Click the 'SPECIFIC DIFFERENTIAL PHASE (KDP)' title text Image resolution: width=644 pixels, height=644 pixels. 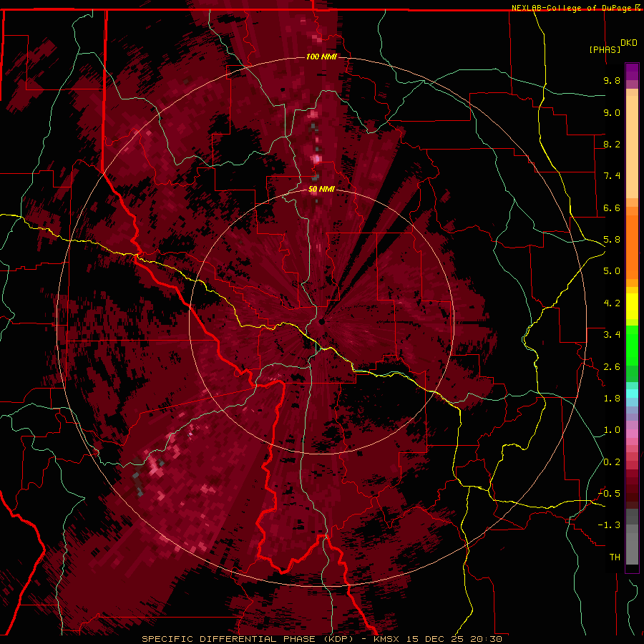click(248, 639)
